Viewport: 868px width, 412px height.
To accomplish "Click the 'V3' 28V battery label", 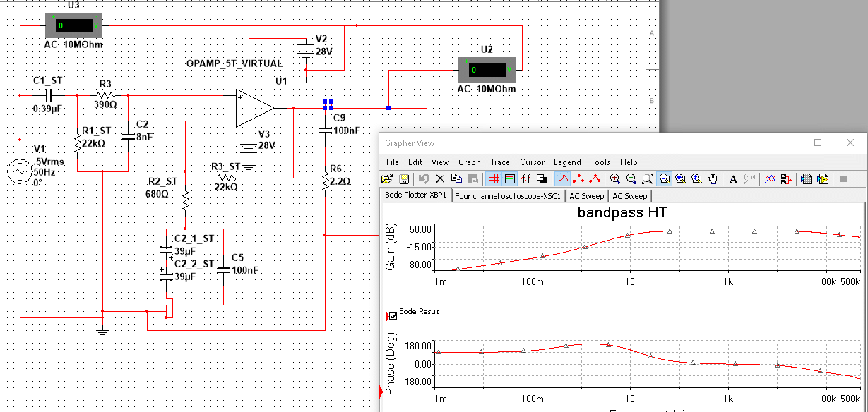I will tap(265, 134).
